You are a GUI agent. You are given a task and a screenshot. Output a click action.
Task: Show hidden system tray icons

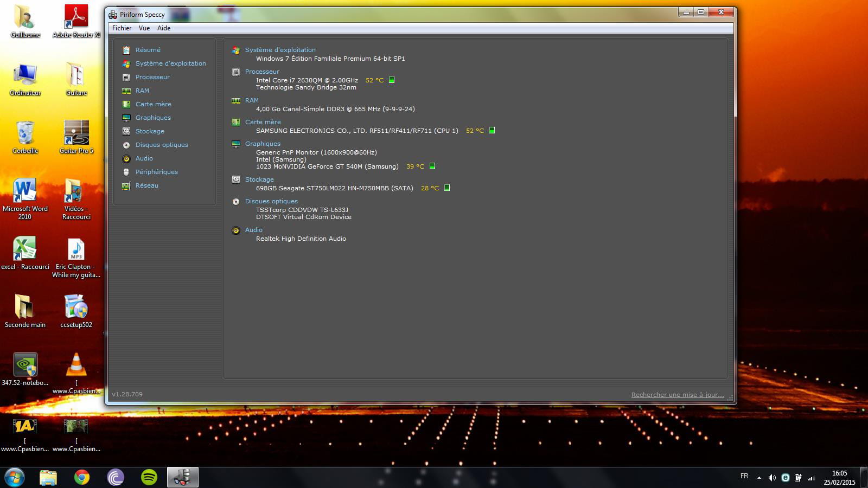pyautogui.click(x=759, y=478)
